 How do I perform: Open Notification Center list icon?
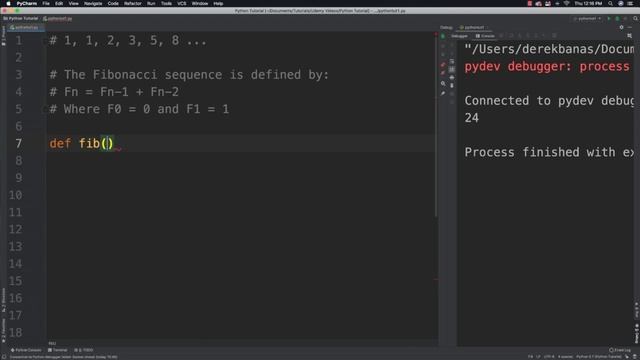[x=630, y=3]
